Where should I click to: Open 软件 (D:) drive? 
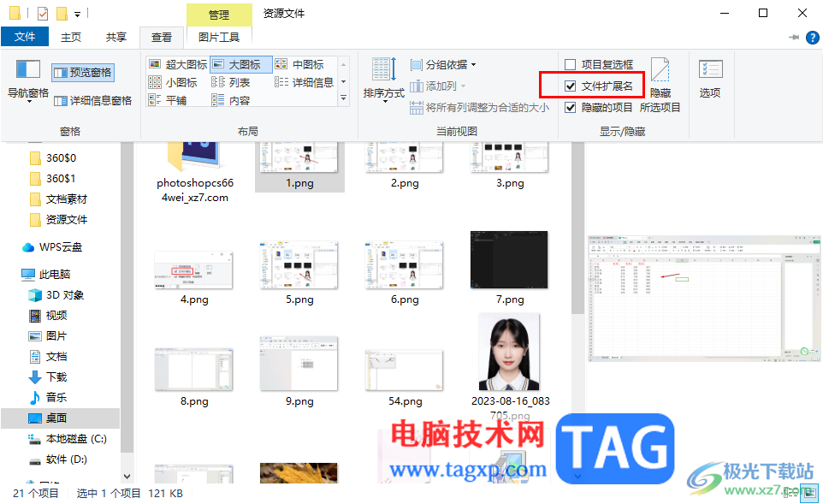(58, 460)
